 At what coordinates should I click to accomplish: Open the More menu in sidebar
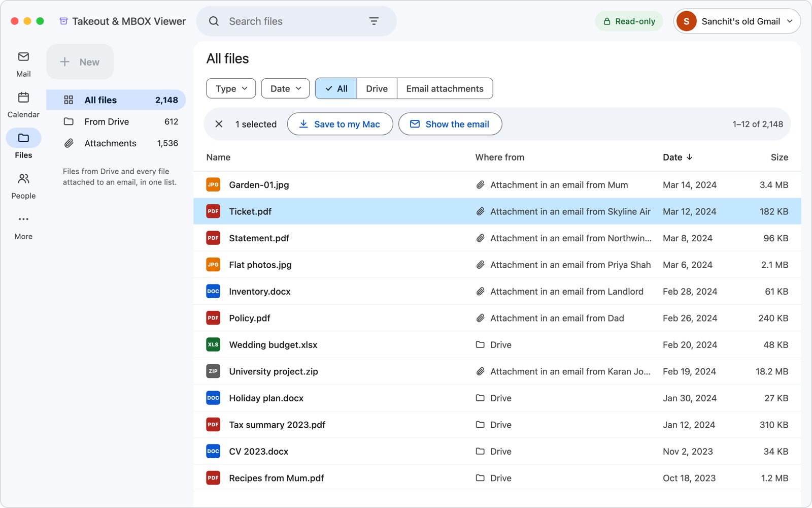pyautogui.click(x=23, y=227)
